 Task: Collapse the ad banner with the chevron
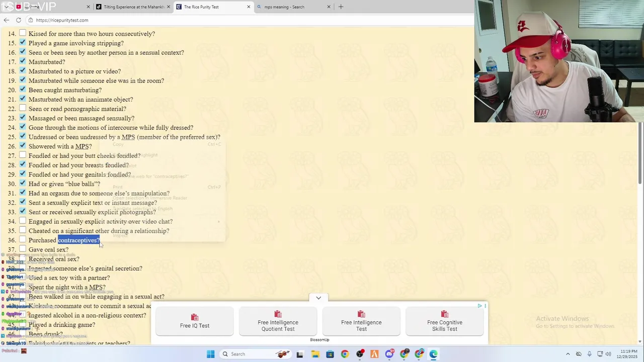pos(318,298)
